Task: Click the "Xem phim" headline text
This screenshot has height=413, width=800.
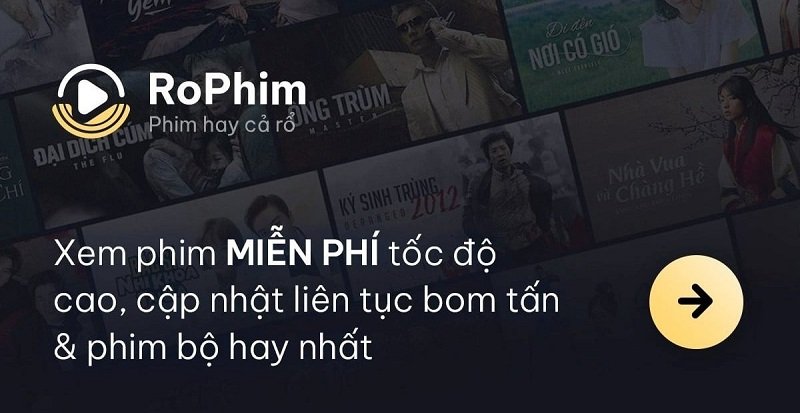Action: tap(135, 254)
